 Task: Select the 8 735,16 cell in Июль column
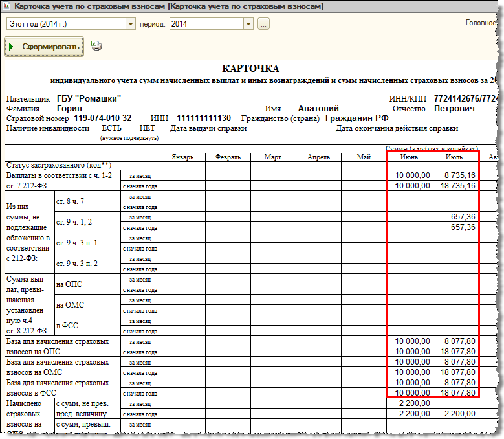pyautogui.click(x=455, y=175)
